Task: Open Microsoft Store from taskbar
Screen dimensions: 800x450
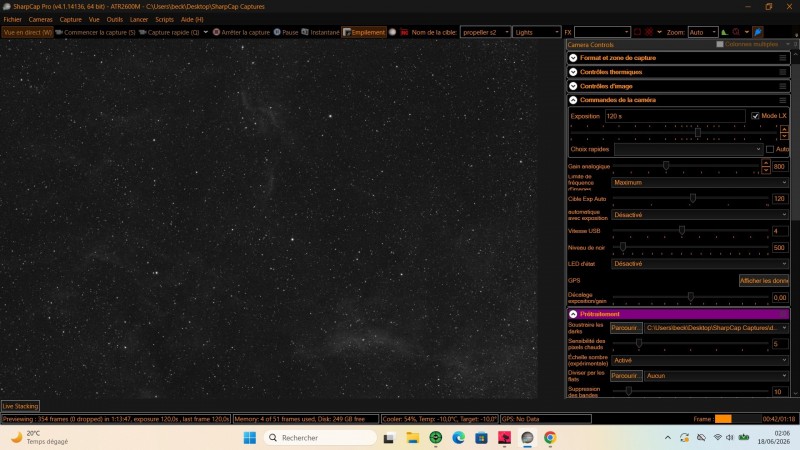Action: 481,438
